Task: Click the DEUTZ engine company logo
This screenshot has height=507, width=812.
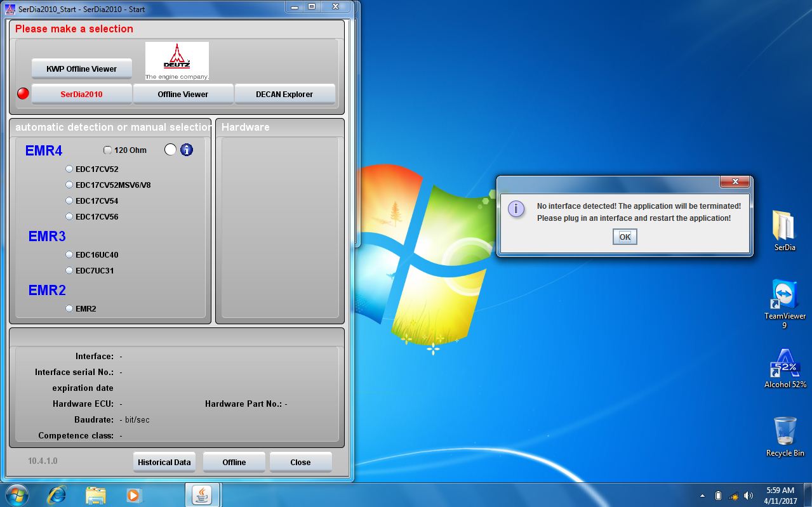Action: [x=177, y=61]
